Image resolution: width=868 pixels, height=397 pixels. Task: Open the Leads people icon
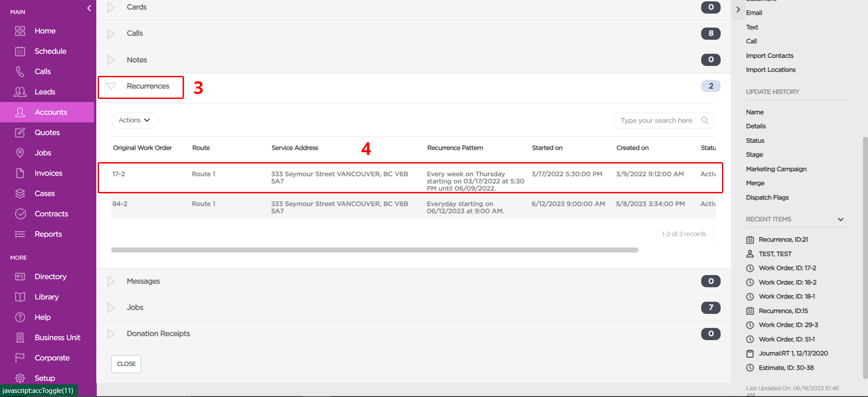coord(20,92)
